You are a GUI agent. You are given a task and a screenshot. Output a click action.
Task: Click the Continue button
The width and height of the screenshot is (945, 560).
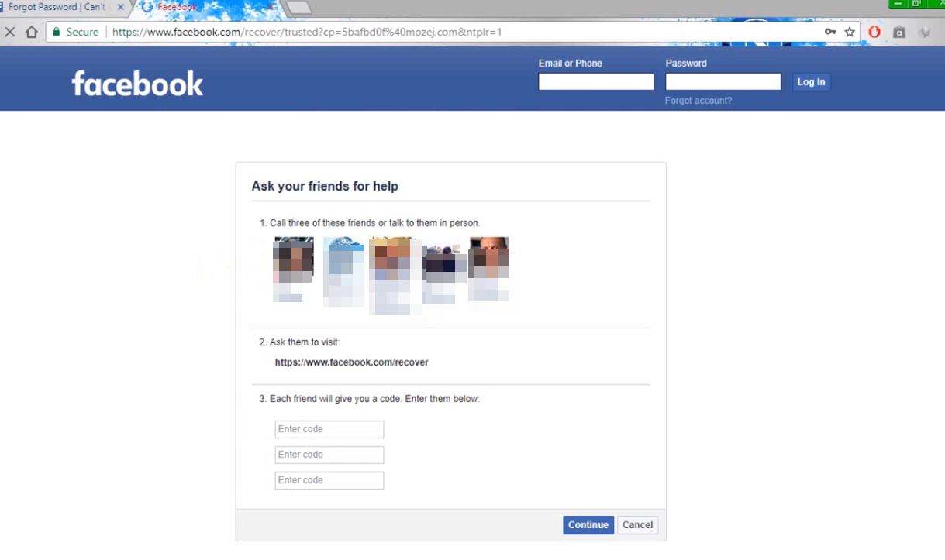pyautogui.click(x=588, y=525)
